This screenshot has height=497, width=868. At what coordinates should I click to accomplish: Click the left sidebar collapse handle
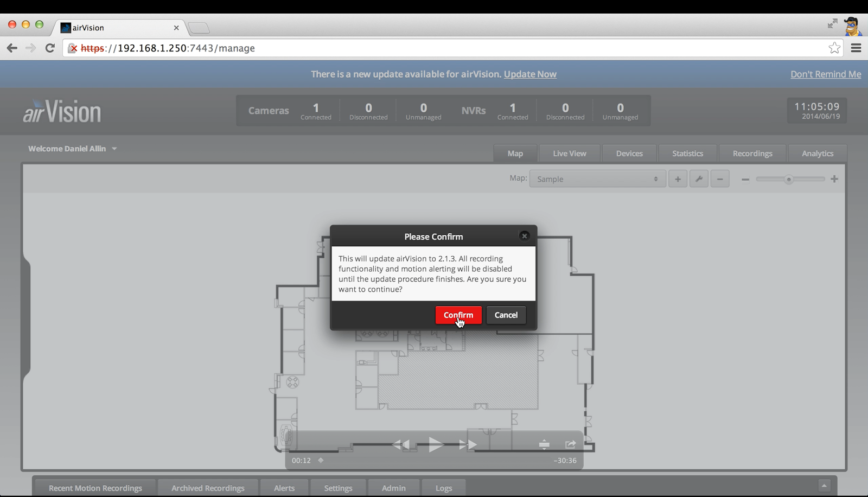[26, 317]
